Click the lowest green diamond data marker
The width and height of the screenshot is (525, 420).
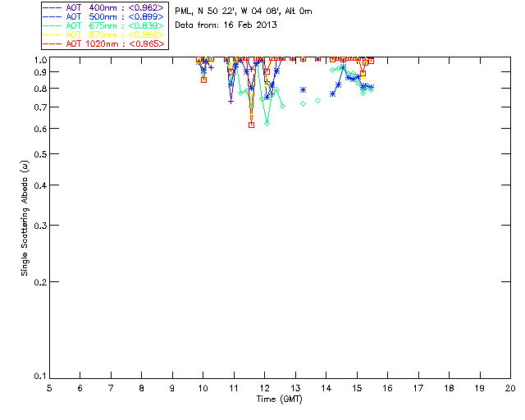[x=267, y=124]
